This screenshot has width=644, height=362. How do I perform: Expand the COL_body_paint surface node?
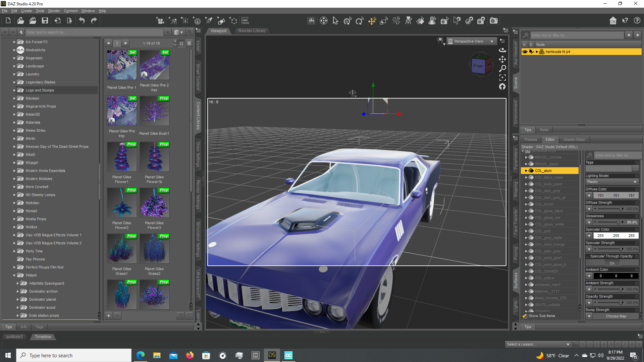[526, 184]
